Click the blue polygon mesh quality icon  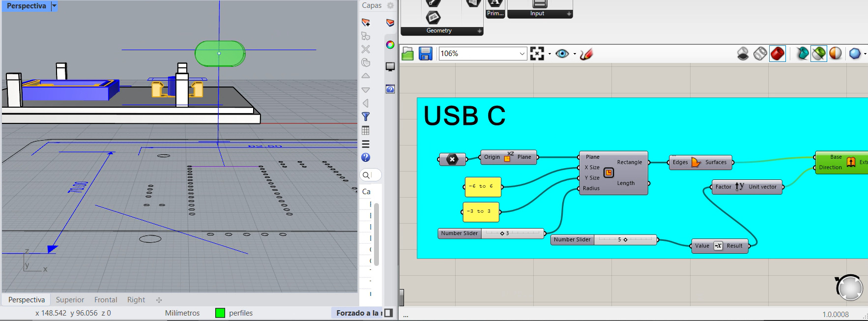pyautogui.click(x=855, y=54)
